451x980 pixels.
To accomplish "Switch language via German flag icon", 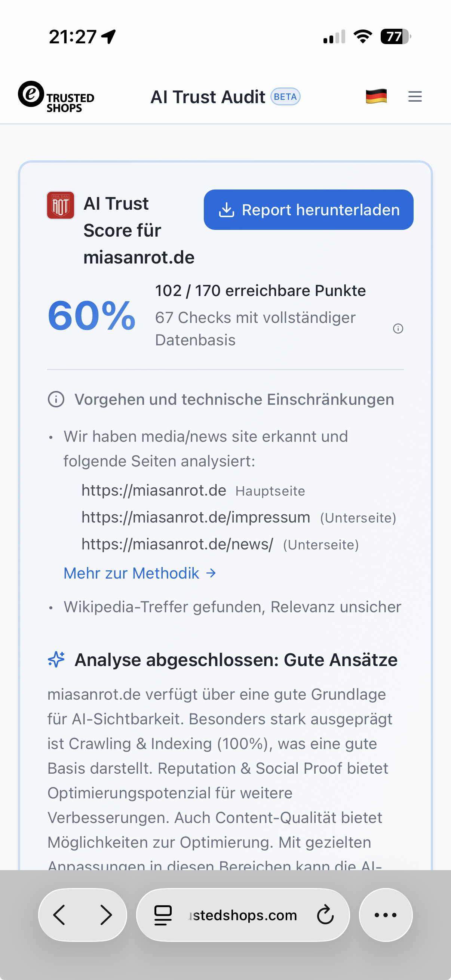I will click(376, 97).
